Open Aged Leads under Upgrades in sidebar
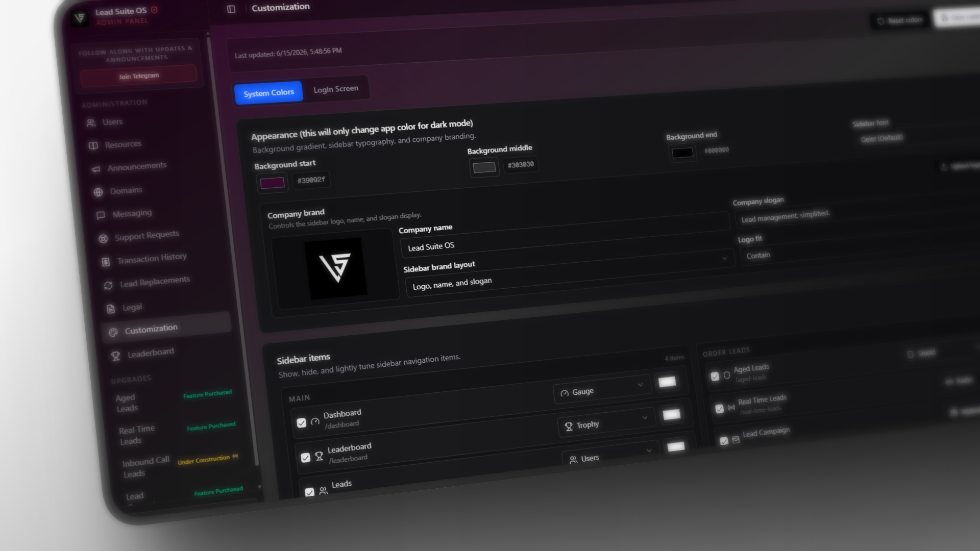This screenshot has height=551, width=980. coord(126,403)
